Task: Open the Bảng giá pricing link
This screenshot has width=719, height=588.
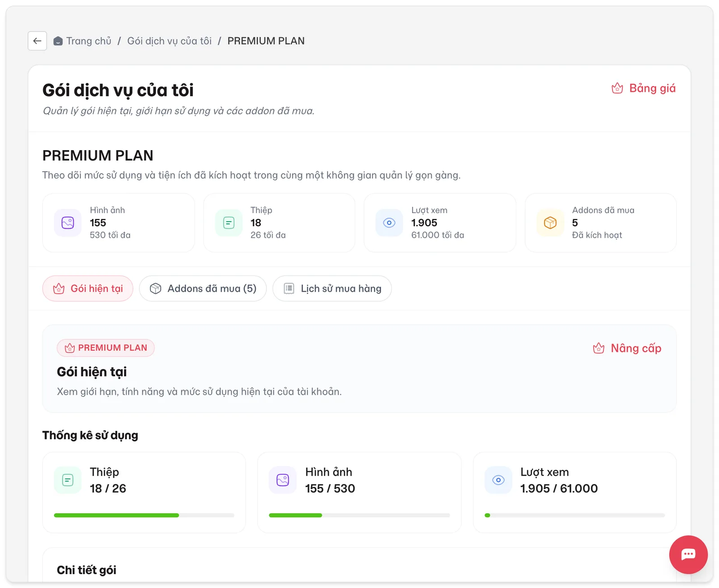Action: pyautogui.click(x=644, y=88)
